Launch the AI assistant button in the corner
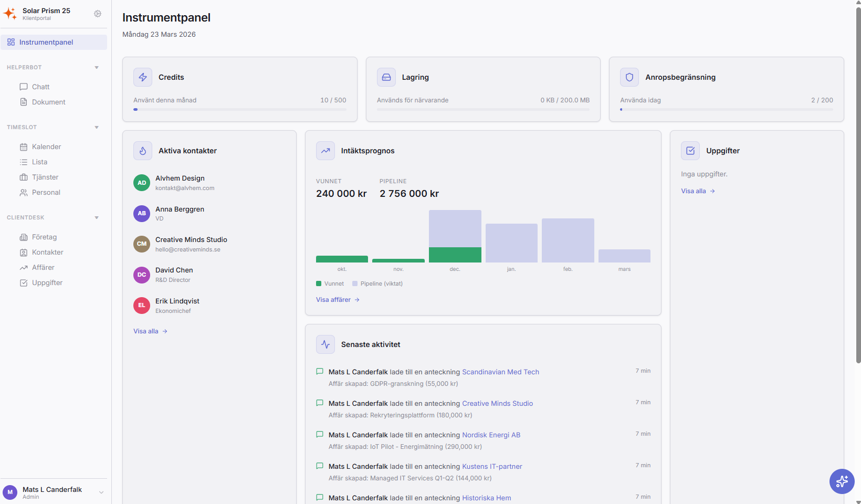861x504 pixels. pos(842,481)
